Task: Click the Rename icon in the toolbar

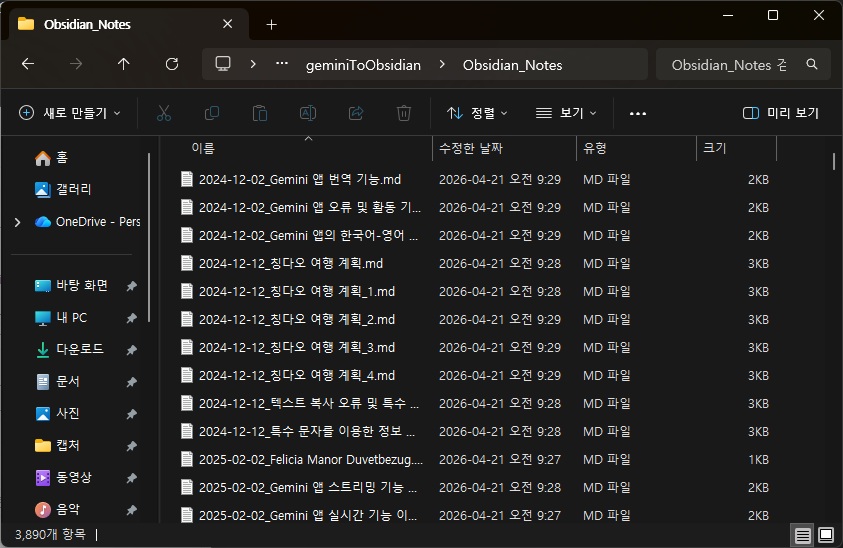Action: 308,113
